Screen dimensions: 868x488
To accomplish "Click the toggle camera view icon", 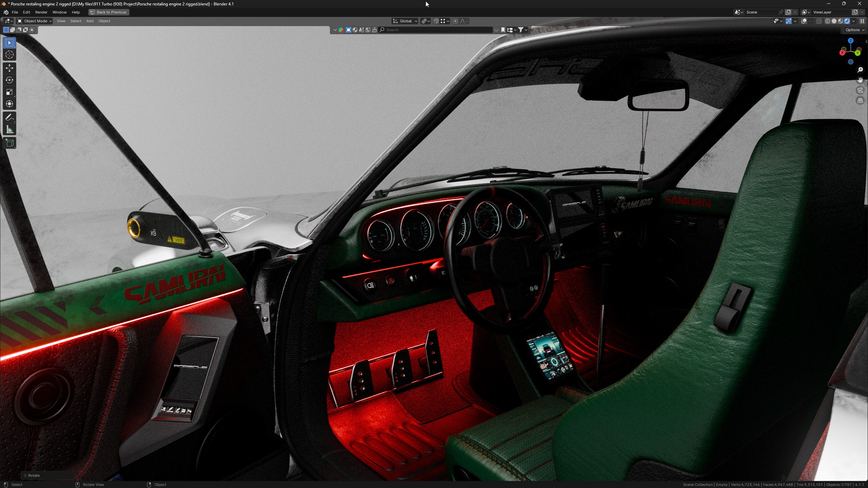I will 860,90.
